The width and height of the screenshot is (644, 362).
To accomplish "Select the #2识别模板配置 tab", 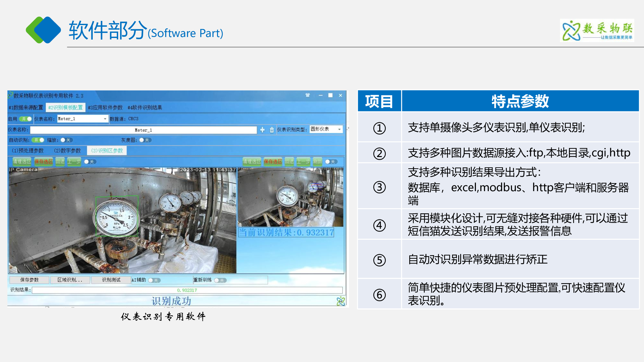I will pos(66,107).
